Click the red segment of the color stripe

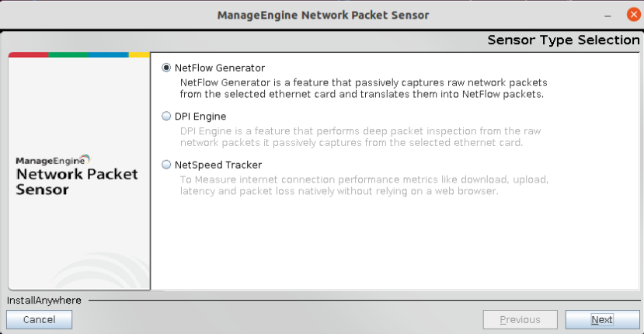[28, 55]
